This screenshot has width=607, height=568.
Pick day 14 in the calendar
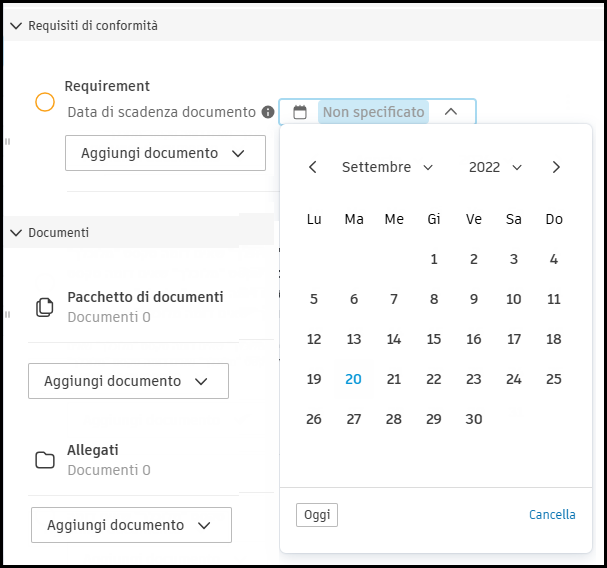click(394, 339)
